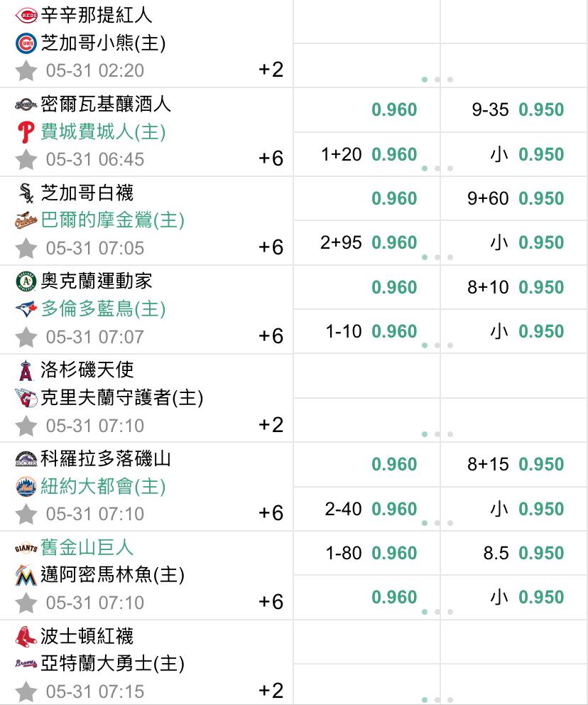Expand +6 markets for White Sox game
This screenshot has height=705, width=588.
(x=271, y=247)
